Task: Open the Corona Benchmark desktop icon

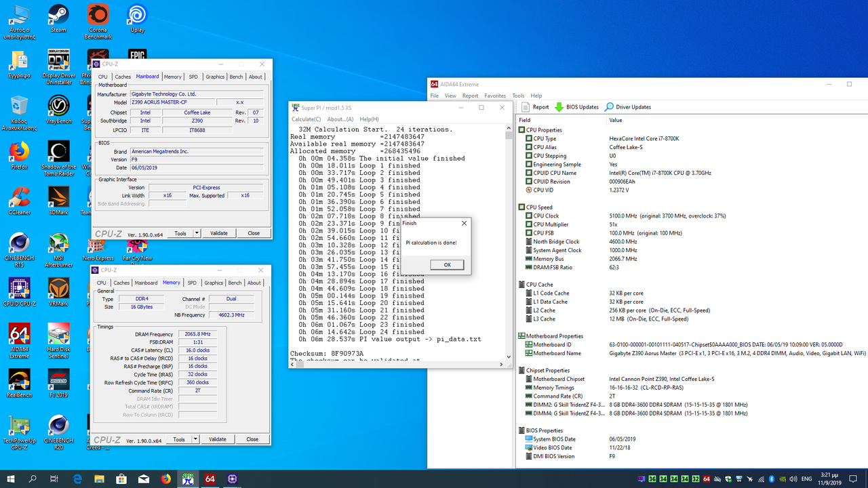Action: [x=98, y=22]
